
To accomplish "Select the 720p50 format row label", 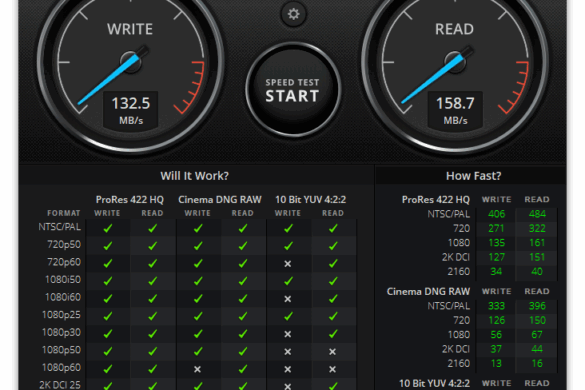I will 64,244.
